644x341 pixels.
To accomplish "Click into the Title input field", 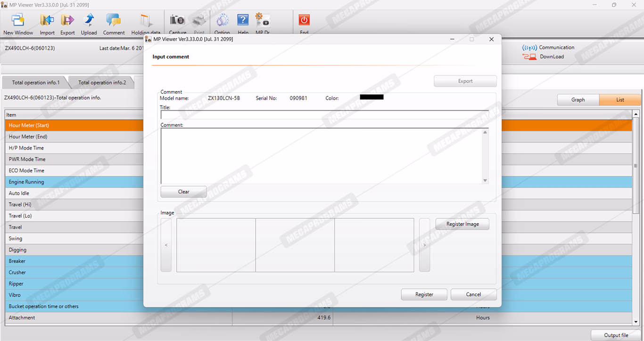I will pyautogui.click(x=324, y=115).
